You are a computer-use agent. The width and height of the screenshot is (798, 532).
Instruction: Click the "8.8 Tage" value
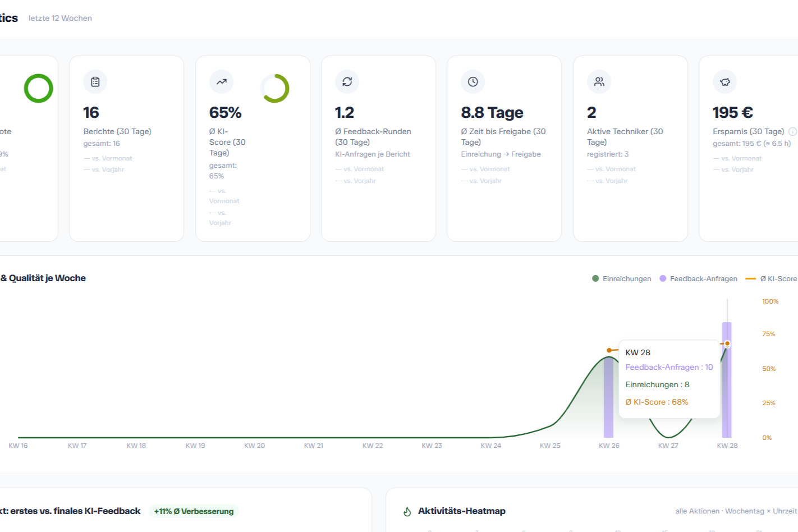click(492, 113)
